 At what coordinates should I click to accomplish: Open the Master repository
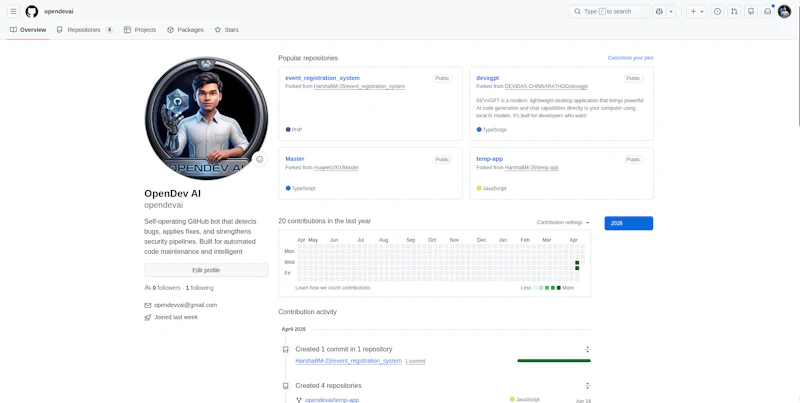(294, 159)
